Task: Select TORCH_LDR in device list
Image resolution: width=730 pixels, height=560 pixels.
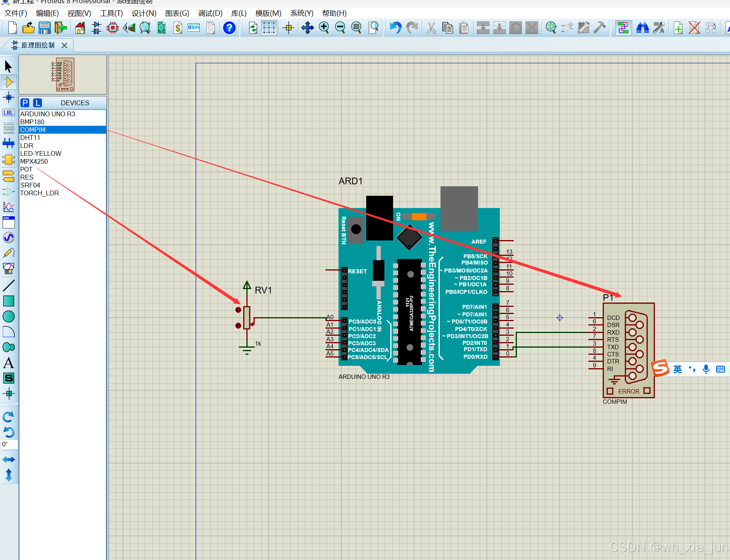Action: coord(62,193)
